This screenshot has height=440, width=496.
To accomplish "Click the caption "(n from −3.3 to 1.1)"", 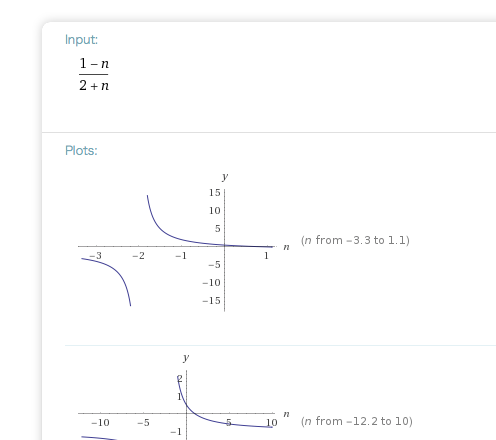I will point(355,240).
